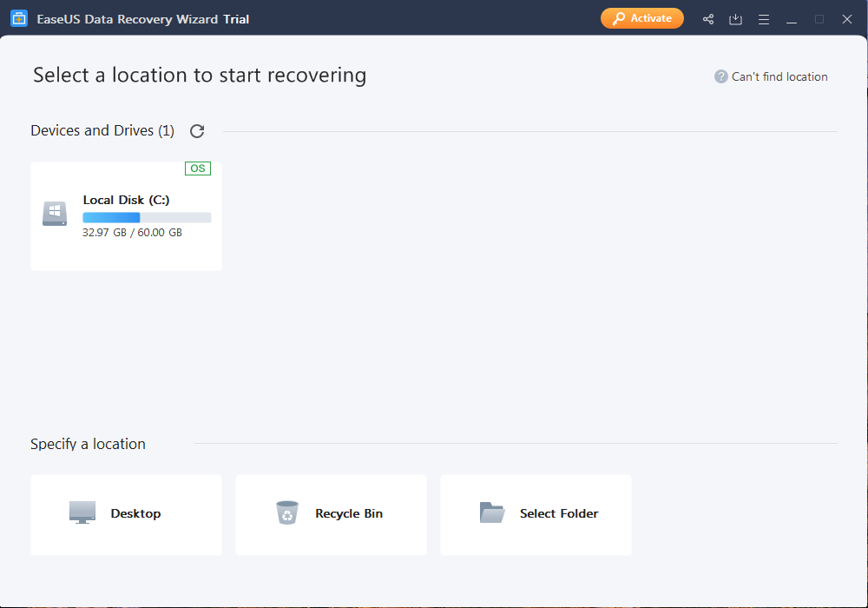The image size is (868, 608).
Task: Click the folder icon next to Select Folder
Action: tap(492, 512)
